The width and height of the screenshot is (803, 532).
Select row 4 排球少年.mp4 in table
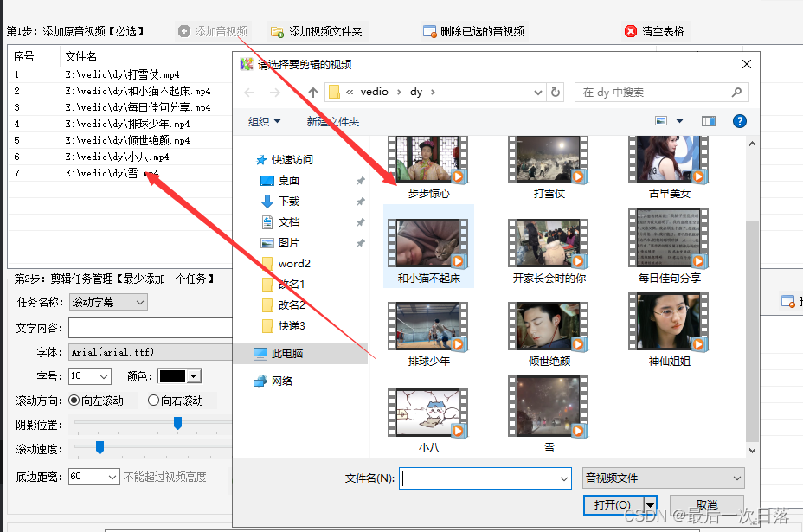(x=119, y=124)
